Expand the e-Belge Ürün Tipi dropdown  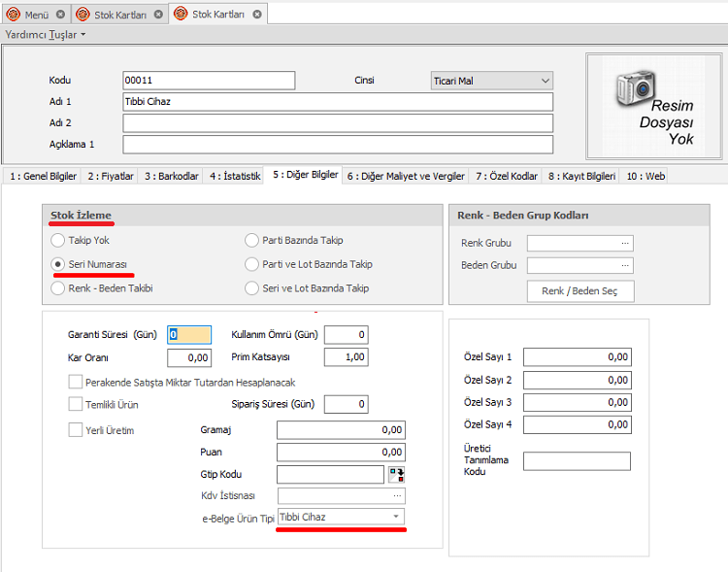(x=396, y=517)
